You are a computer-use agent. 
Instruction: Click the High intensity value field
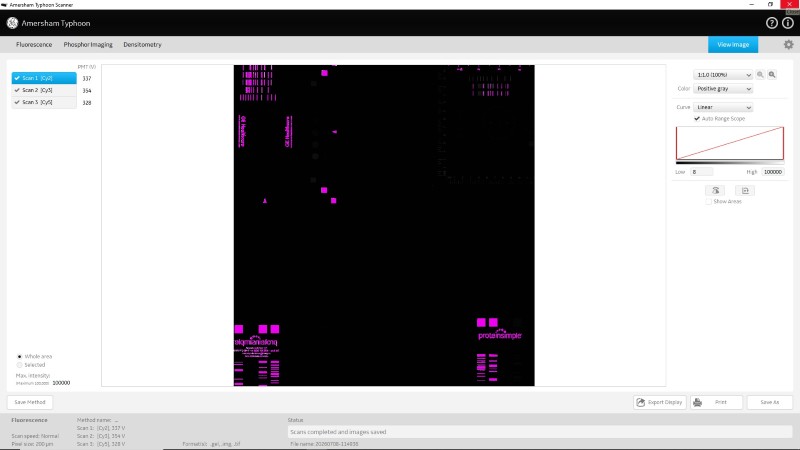click(772, 172)
